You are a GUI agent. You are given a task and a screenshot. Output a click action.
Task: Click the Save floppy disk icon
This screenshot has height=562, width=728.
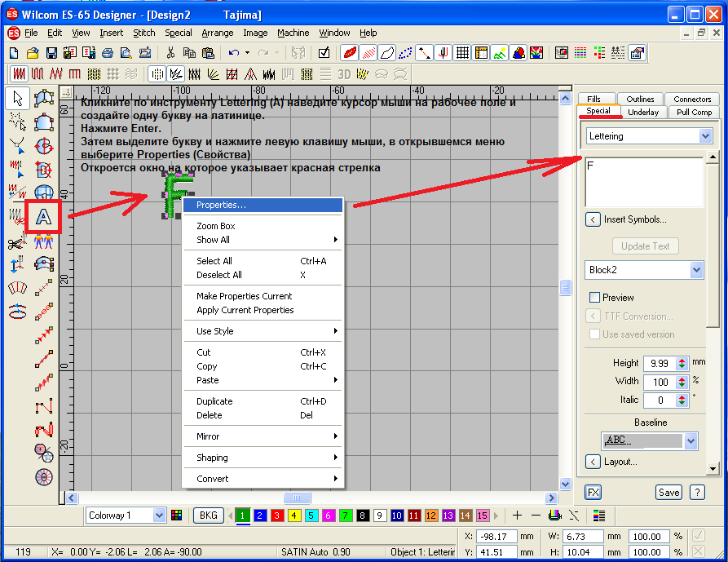click(x=51, y=53)
